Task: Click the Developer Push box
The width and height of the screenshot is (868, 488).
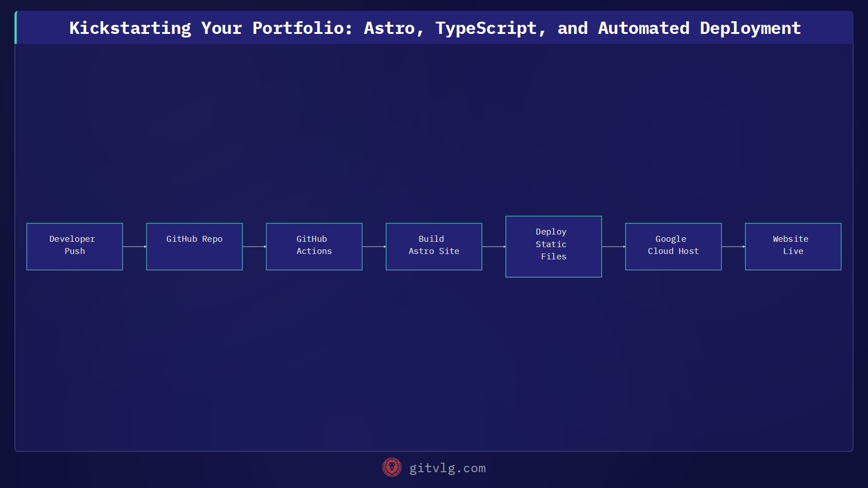Action: [75, 247]
